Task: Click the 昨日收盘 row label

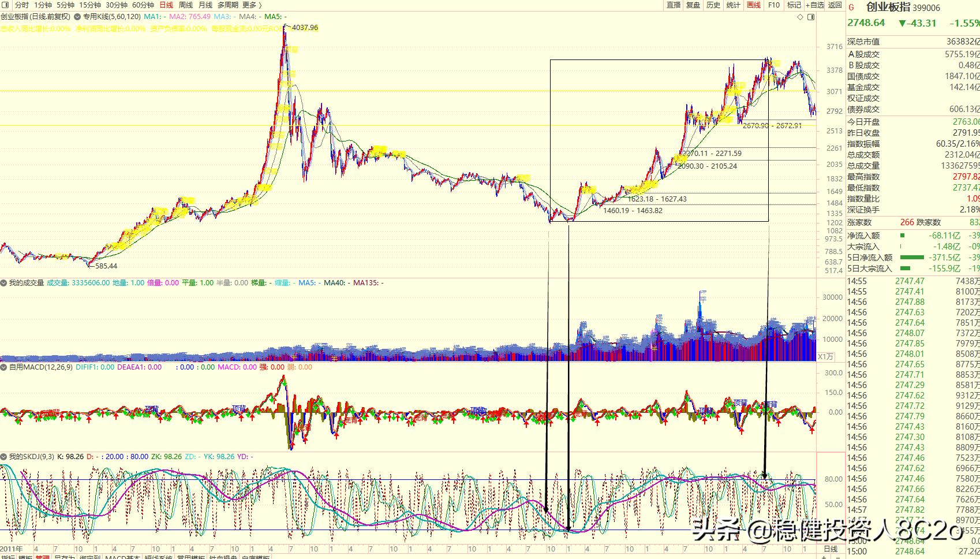Action: pos(863,133)
